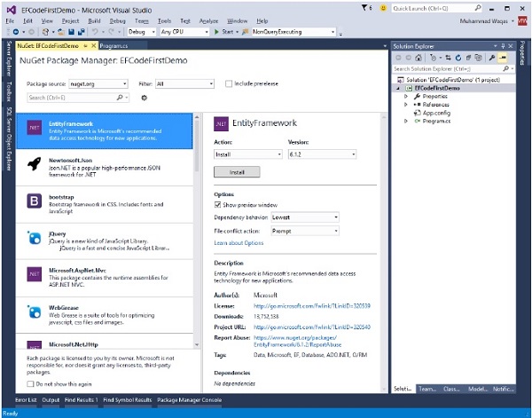Screen dimensions: 532x418
Task: Click the Save floppy disk icon
Action: [x=71, y=32]
